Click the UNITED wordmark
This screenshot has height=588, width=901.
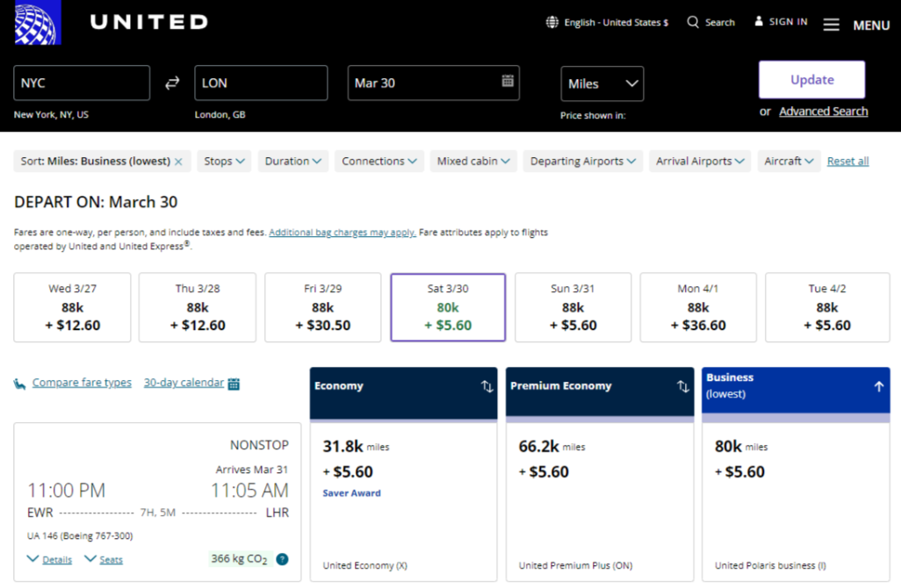pos(149,22)
